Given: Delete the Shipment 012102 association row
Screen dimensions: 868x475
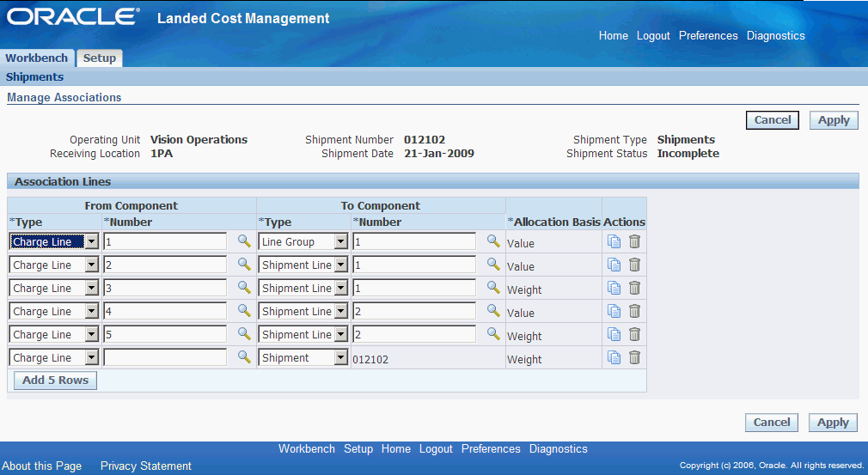Looking at the screenshot, I should click(x=634, y=358).
